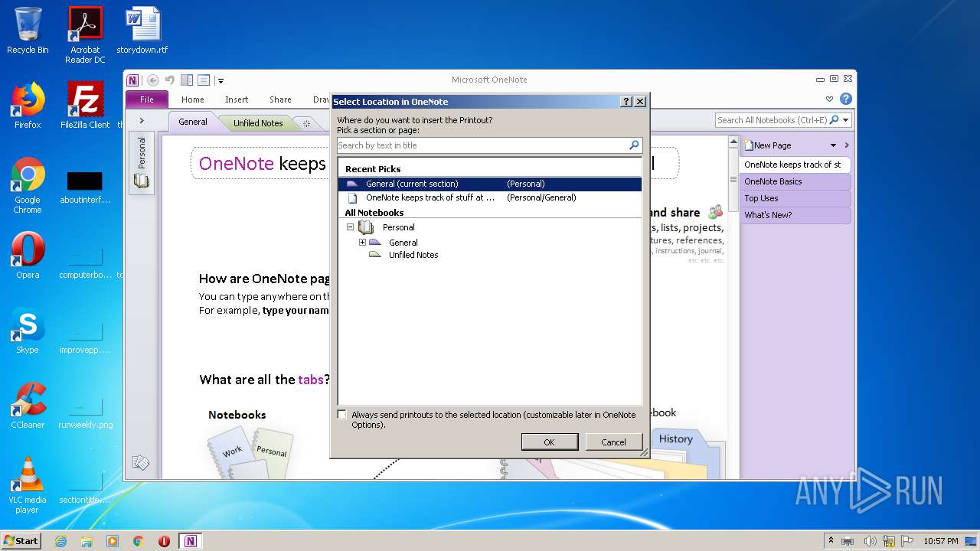Screen dimensions: 980x551
Task: Click in the Search by text in title field
Action: pyautogui.click(x=481, y=145)
